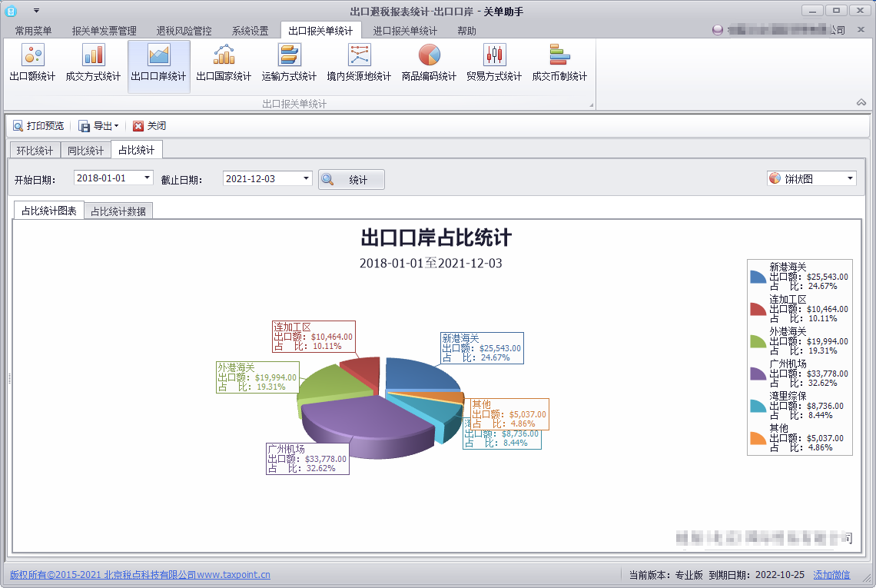Open the taxpoint.cn copyright link
The width and height of the screenshot is (876, 588).
click(x=140, y=575)
